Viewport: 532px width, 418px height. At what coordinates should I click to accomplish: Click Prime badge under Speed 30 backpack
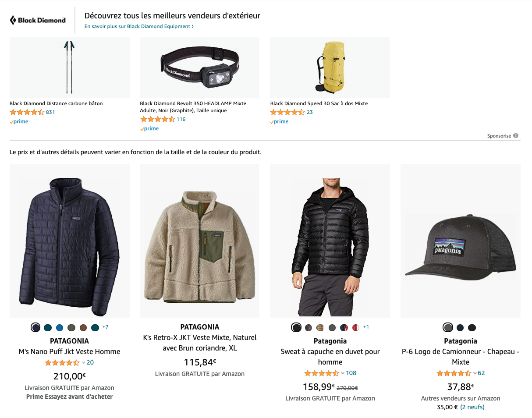pos(280,122)
